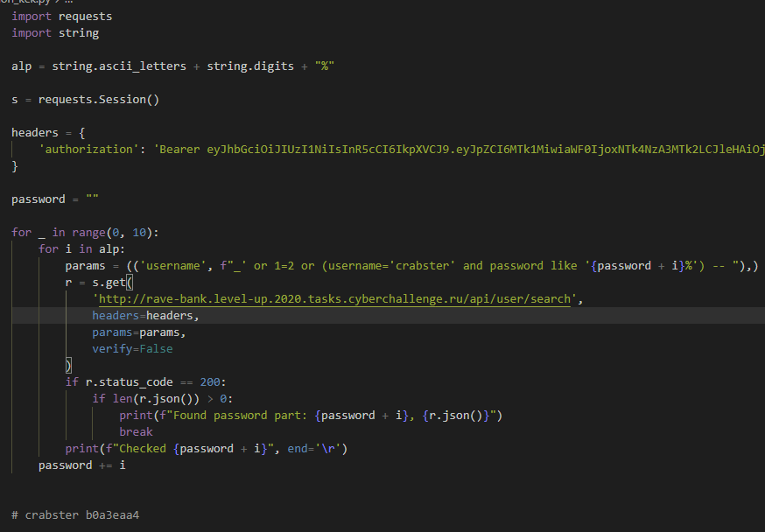This screenshot has height=532, width=765.
Task: Click the 'len(r.json()) > 0' condition
Action: tap(170, 398)
